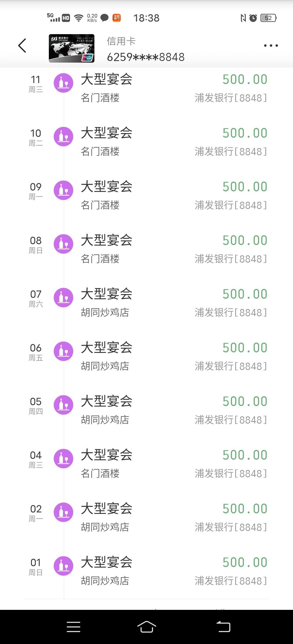Open the 胡同炒鸡店 entry dated 02 周一
This screenshot has width=293, height=644.
[x=146, y=518]
